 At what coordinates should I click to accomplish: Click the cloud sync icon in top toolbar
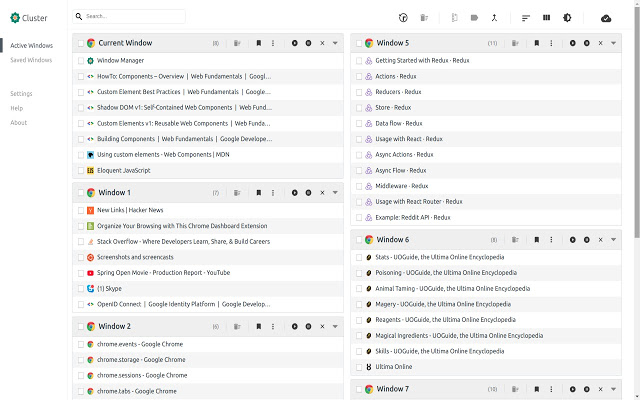click(x=606, y=17)
